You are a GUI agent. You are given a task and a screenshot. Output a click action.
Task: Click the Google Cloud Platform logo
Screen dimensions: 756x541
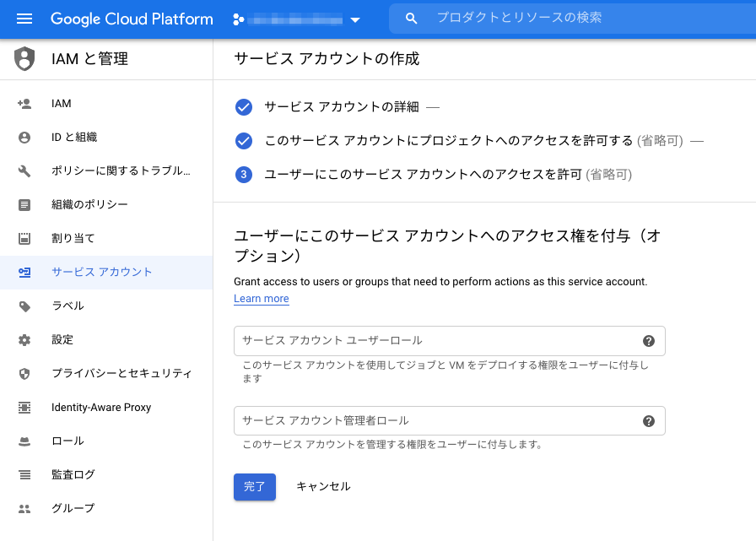tap(132, 19)
